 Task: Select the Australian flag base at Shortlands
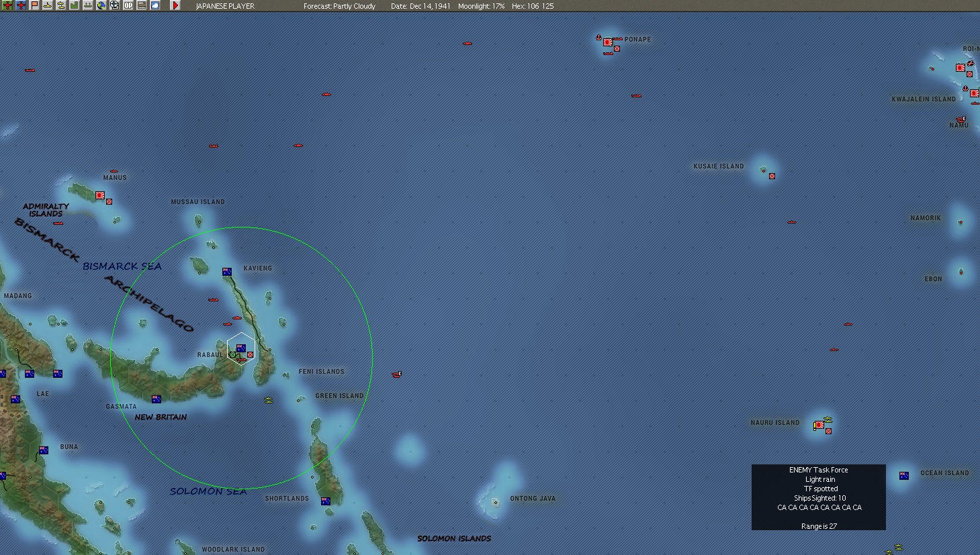tap(326, 501)
